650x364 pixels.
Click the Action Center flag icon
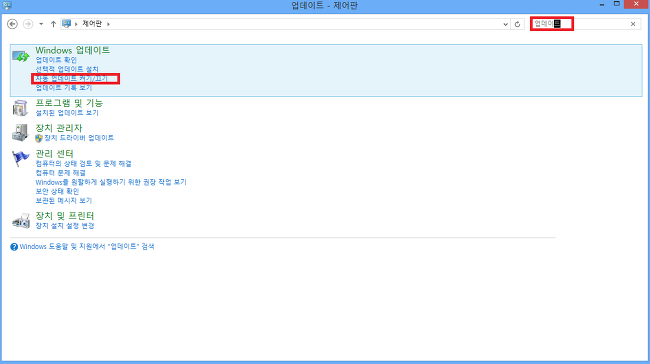pos(20,158)
